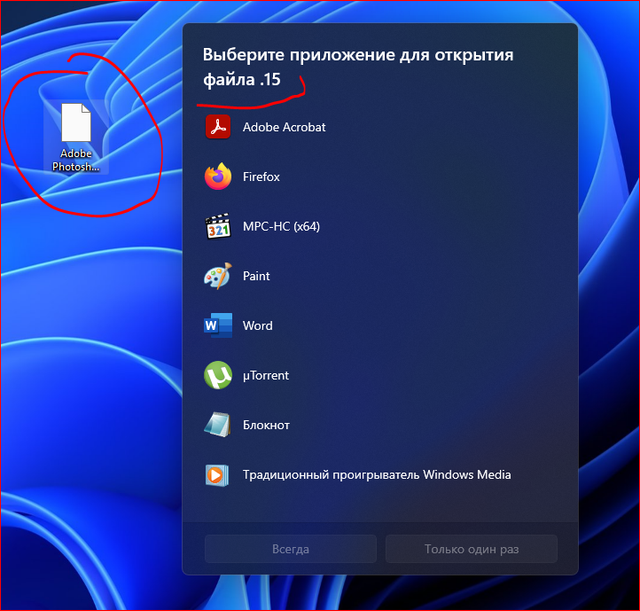Click the Всегда button
This screenshot has width=640, height=611.
pyautogui.click(x=291, y=549)
